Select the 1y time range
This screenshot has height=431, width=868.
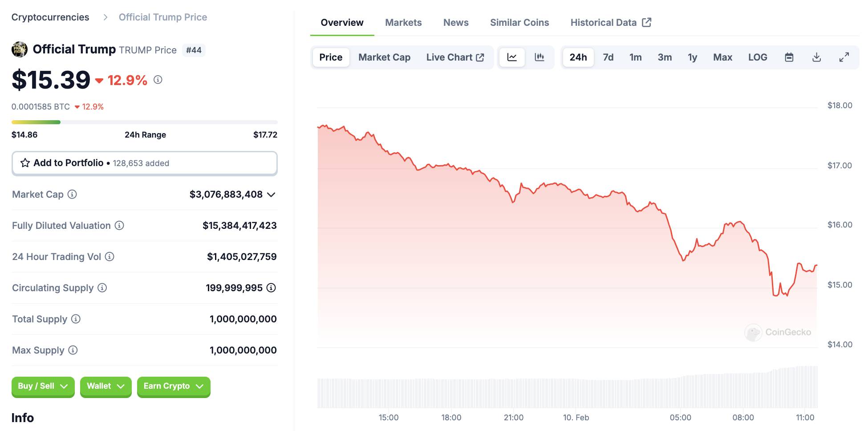click(x=693, y=57)
